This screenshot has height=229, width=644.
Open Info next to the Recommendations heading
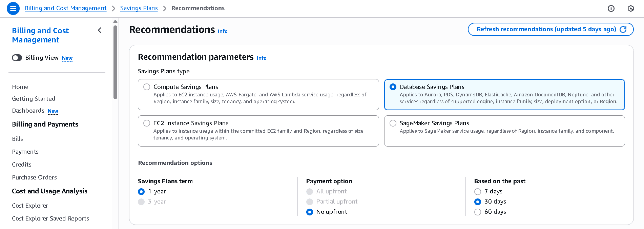tap(223, 31)
